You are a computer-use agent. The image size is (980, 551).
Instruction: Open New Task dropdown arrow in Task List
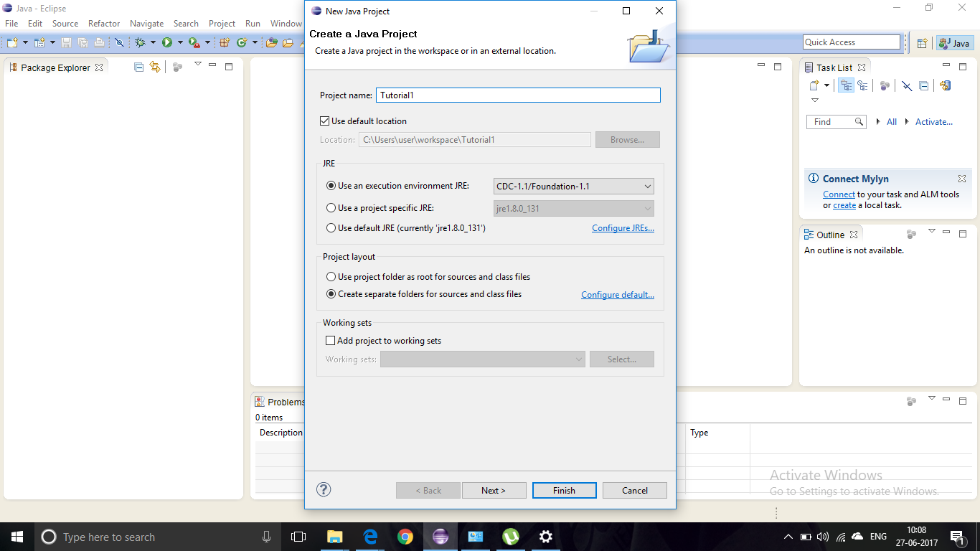tap(826, 85)
